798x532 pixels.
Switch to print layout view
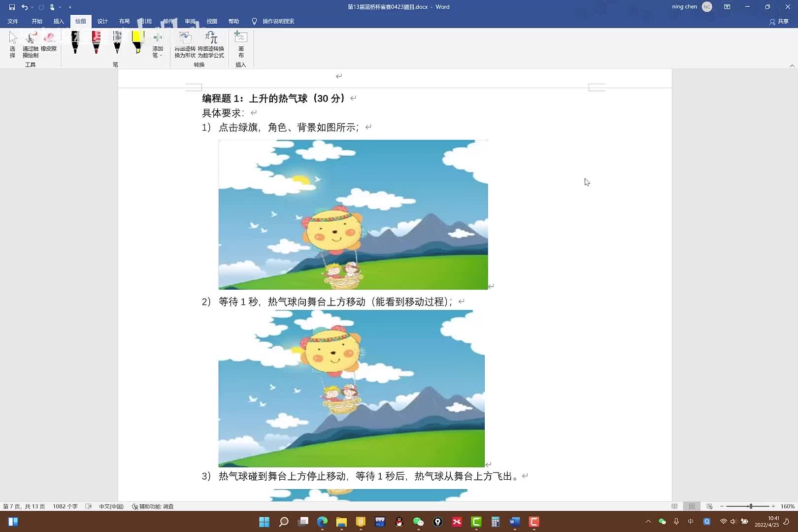(692, 506)
